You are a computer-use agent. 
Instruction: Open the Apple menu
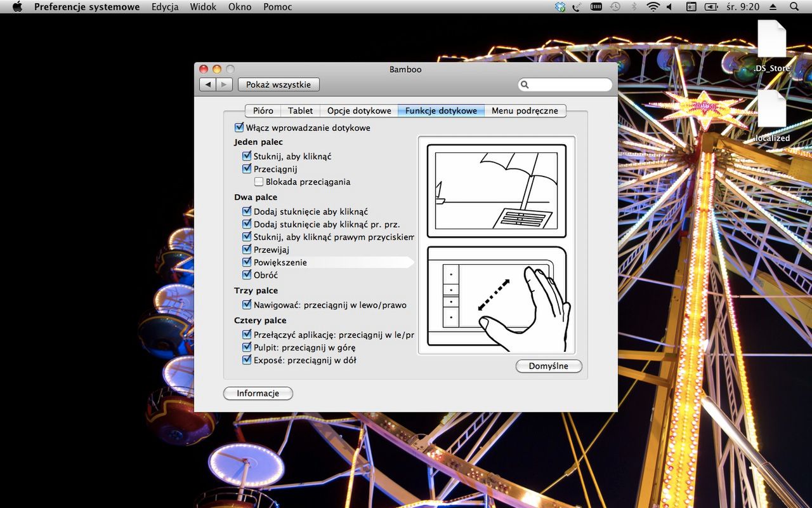[17, 7]
